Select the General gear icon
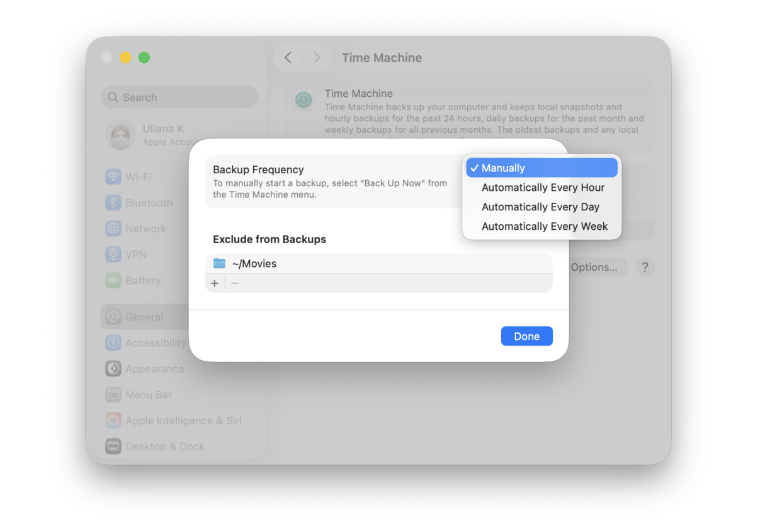The height and width of the screenshot is (532, 765). 113,317
